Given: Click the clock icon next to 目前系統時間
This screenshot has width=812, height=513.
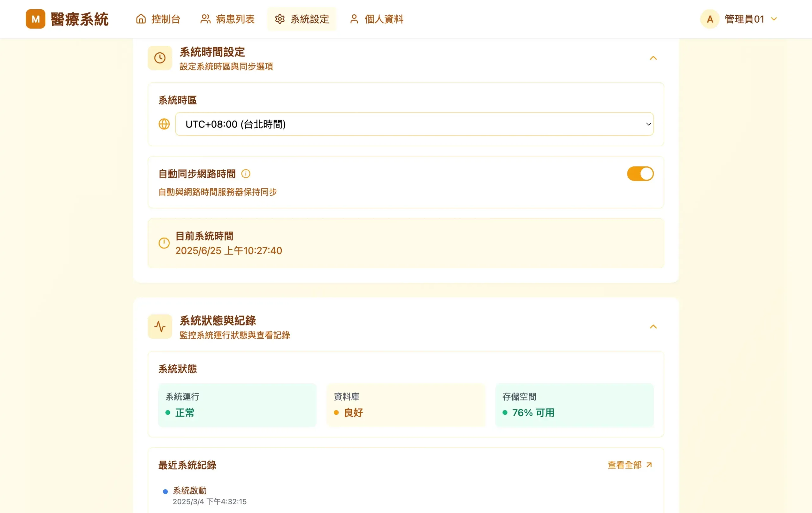Looking at the screenshot, I should pos(164,243).
